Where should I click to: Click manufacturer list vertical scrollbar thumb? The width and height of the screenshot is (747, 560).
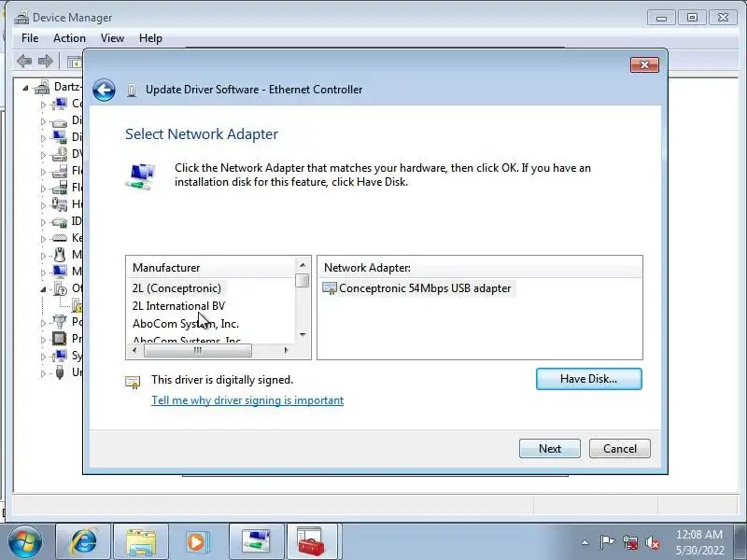[303, 280]
